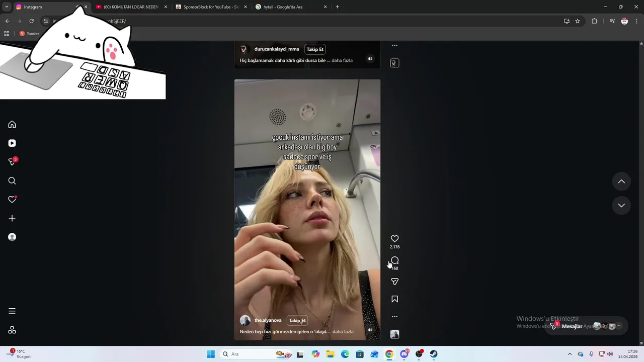Follow durucankalayci_mma with Takip Et
Screen dimensions: 644x362
[x=315, y=49]
